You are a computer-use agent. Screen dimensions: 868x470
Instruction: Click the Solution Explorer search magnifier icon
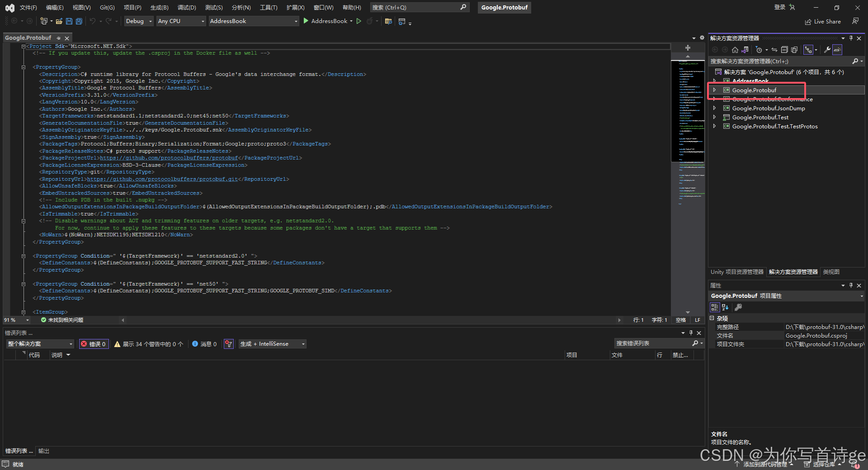(855, 61)
